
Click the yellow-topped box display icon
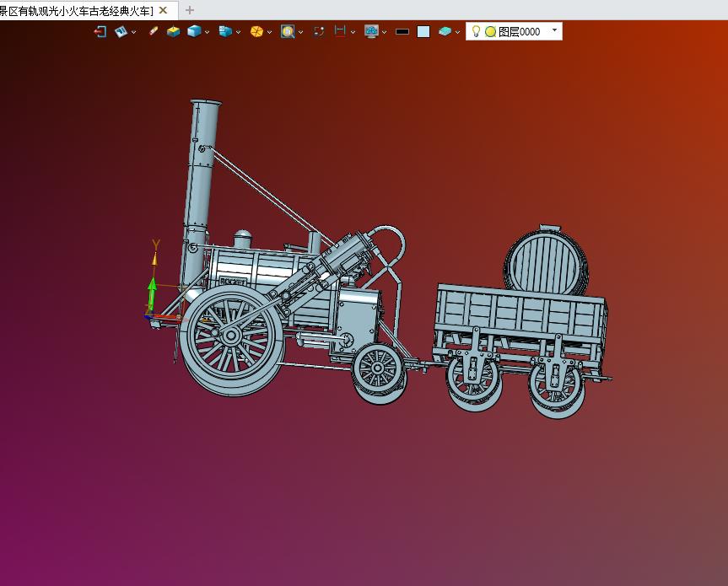173,31
